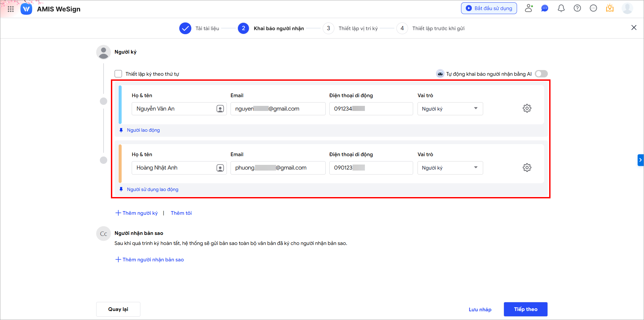Open the app launcher grid icon
This screenshot has width=644, height=320.
[x=11, y=9]
